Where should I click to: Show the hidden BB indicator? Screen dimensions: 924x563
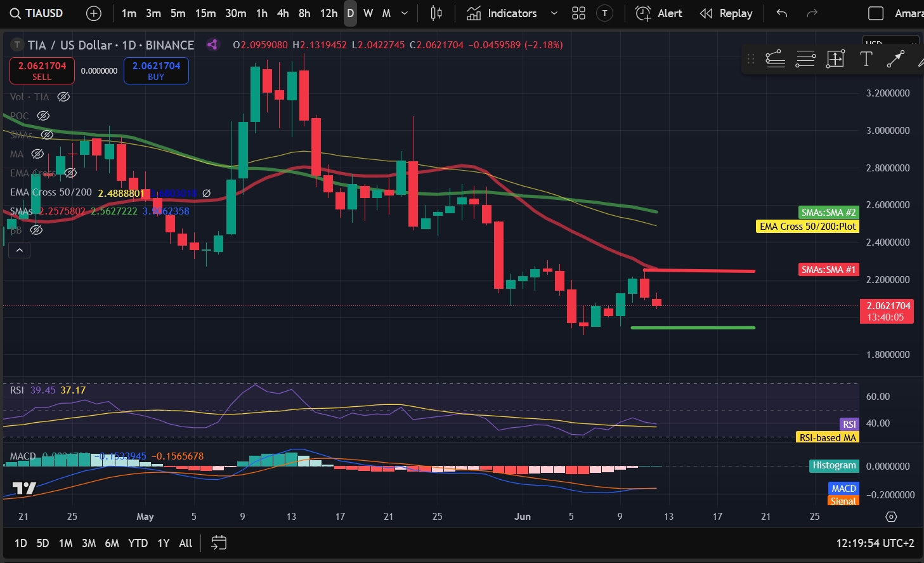click(36, 230)
